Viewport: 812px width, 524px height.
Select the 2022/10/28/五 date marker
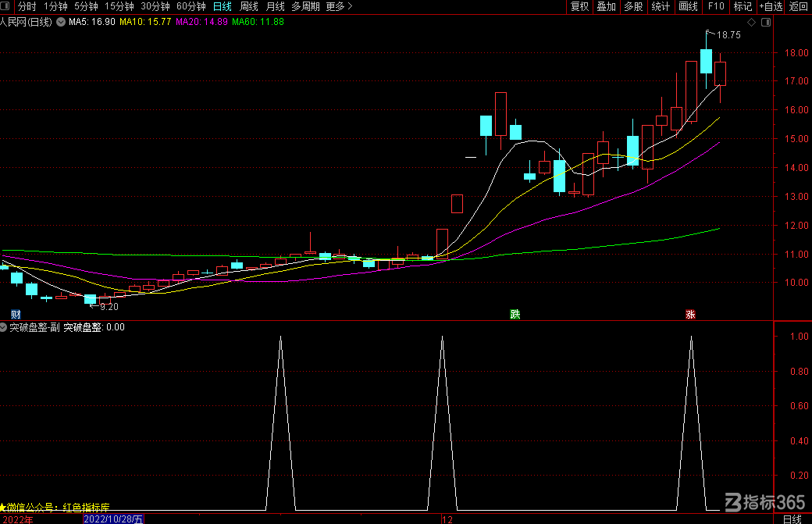(x=113, y=519)
